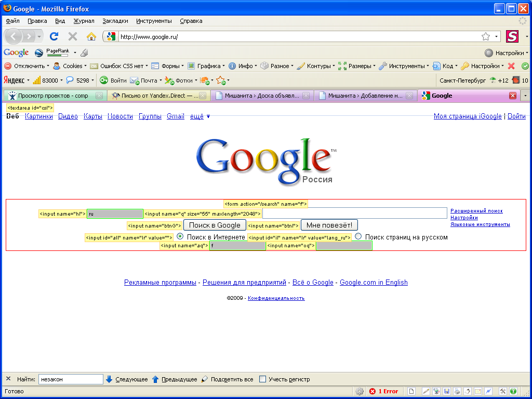The image size is (532, 399).
Task: Expand the 'Инфо' dropdown
Action: tap(243, 66)
